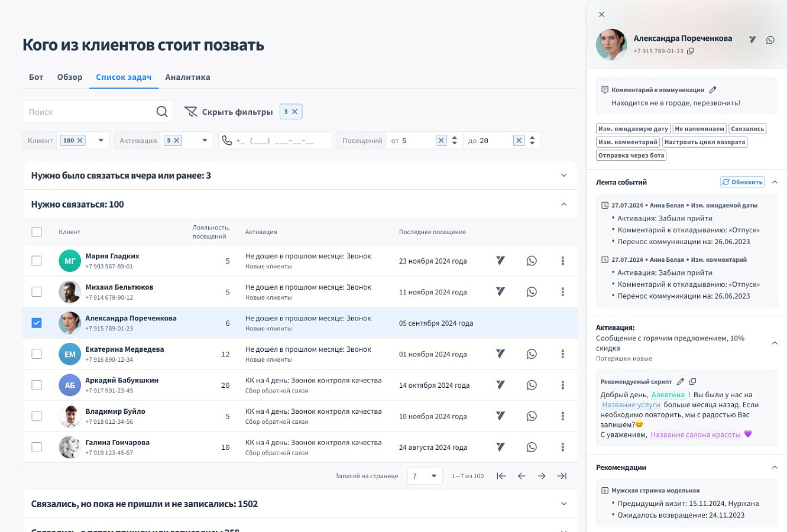Uncheck Александра Пореченкова row checkbox
The height and width of the screenshot is (532, 787).
click(37, 323)
